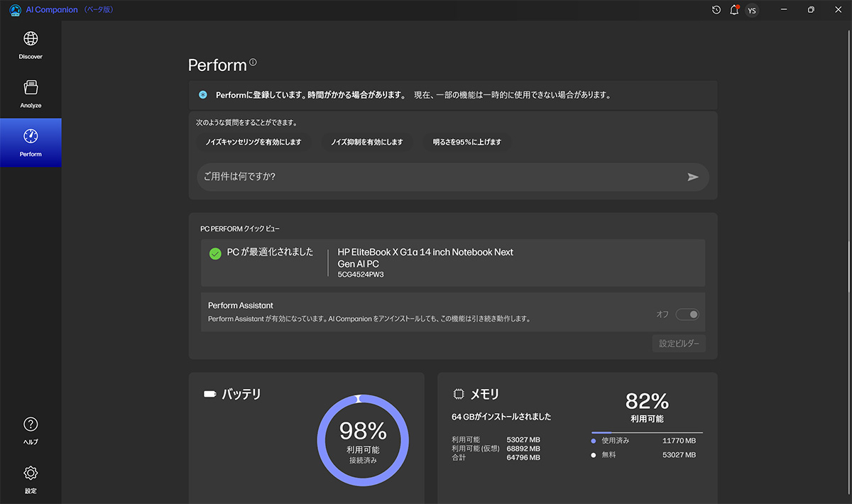
Task: Open the notifications bell
Action: [x=734, y=10]
